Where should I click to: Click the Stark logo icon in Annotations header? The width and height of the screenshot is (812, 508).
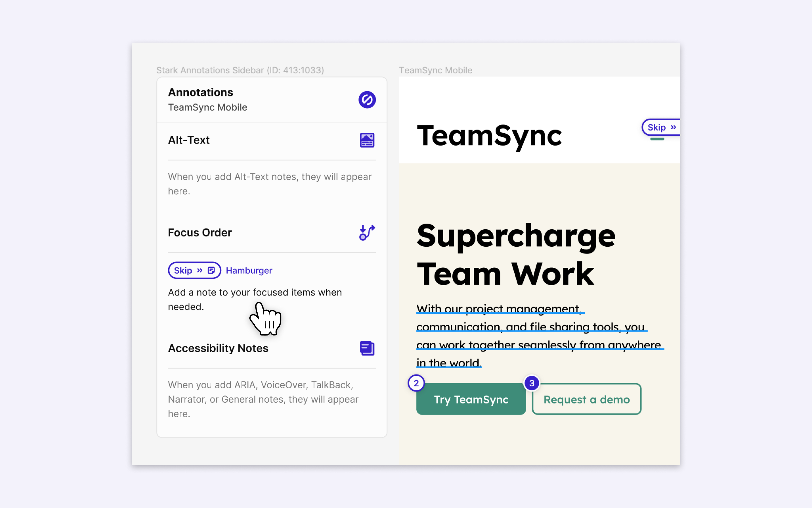tap(367, 100)
